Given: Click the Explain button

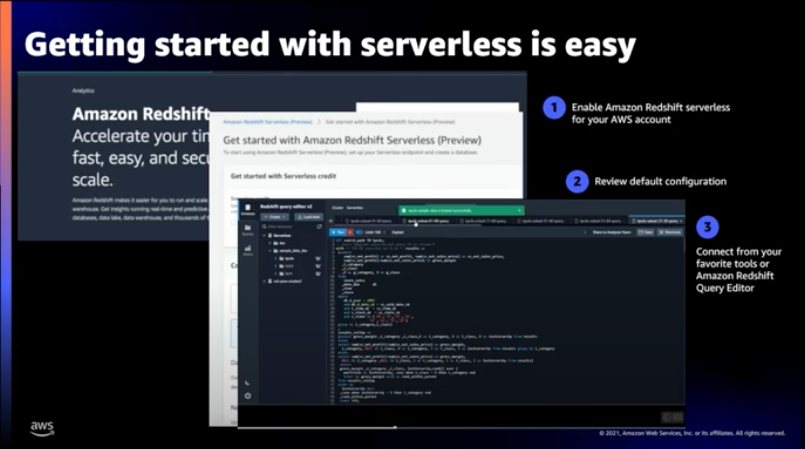Looking at the screenshot, I should coord(398,232).
